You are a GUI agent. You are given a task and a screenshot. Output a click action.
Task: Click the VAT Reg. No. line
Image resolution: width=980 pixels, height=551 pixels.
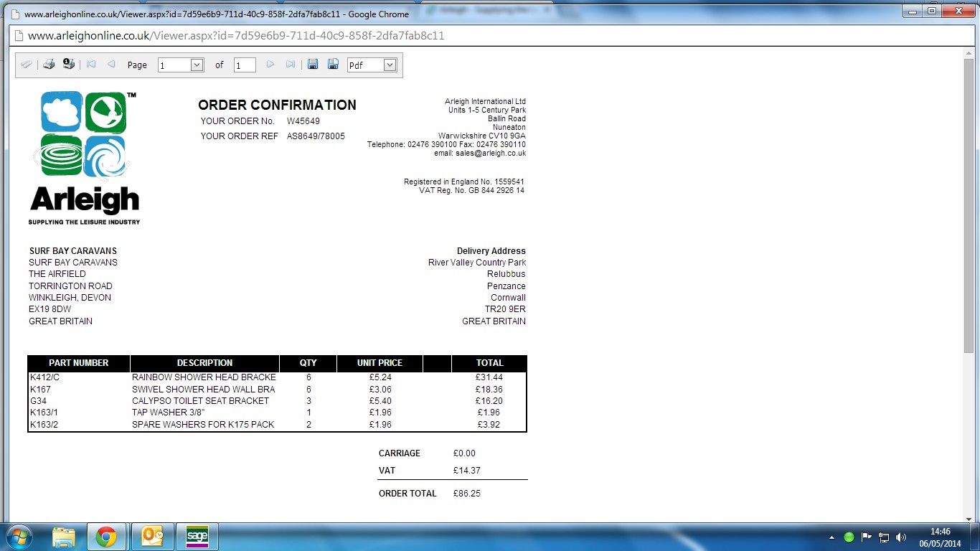click(472, 191)
